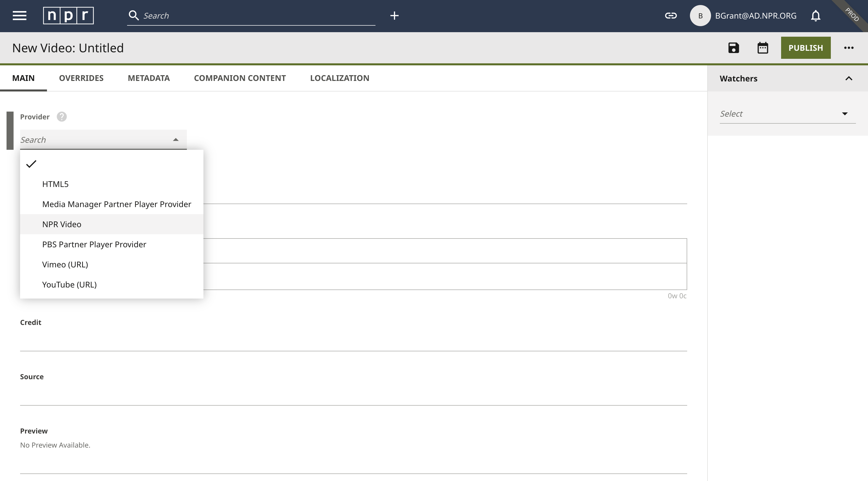Image resolution: width=868 pixels, height=481 pixels.
Task: Click the NPR logo
Action: click(68, 16)
